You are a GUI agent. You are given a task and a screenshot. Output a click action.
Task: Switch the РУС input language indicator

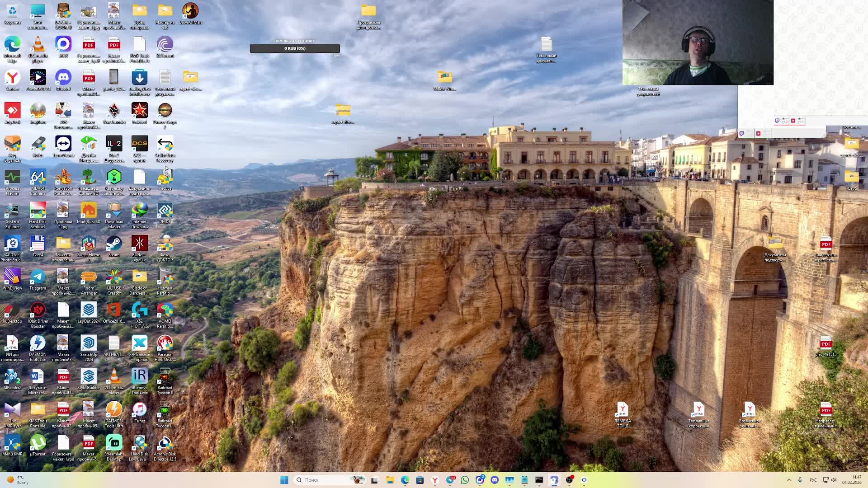[x=813, y=480]
